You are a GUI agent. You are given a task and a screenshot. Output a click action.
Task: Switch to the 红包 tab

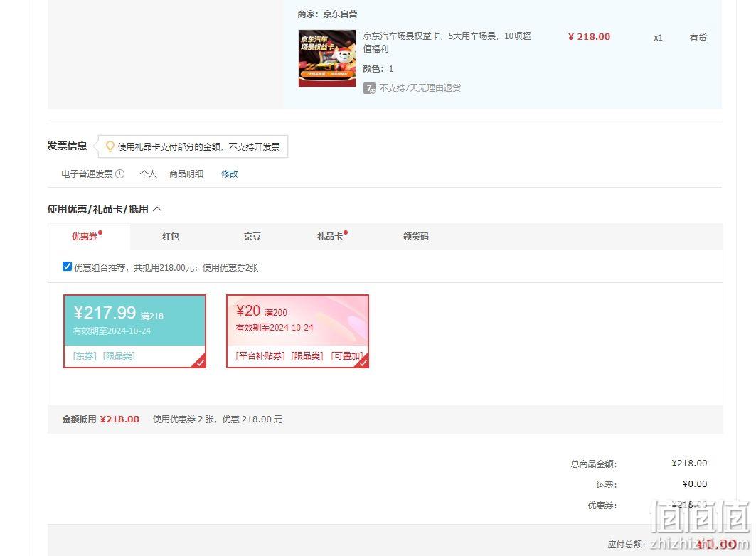click(171, 237)
